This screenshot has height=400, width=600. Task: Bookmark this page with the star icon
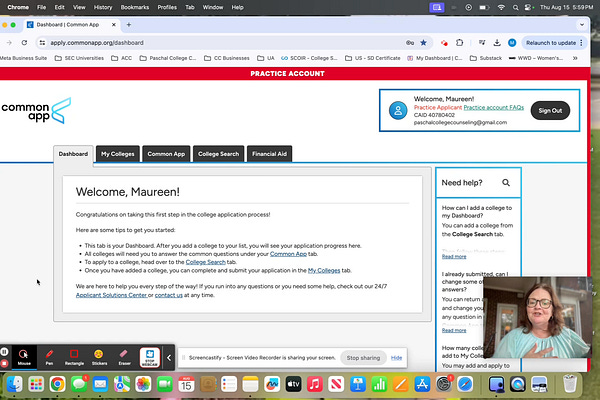coord(423,43)
